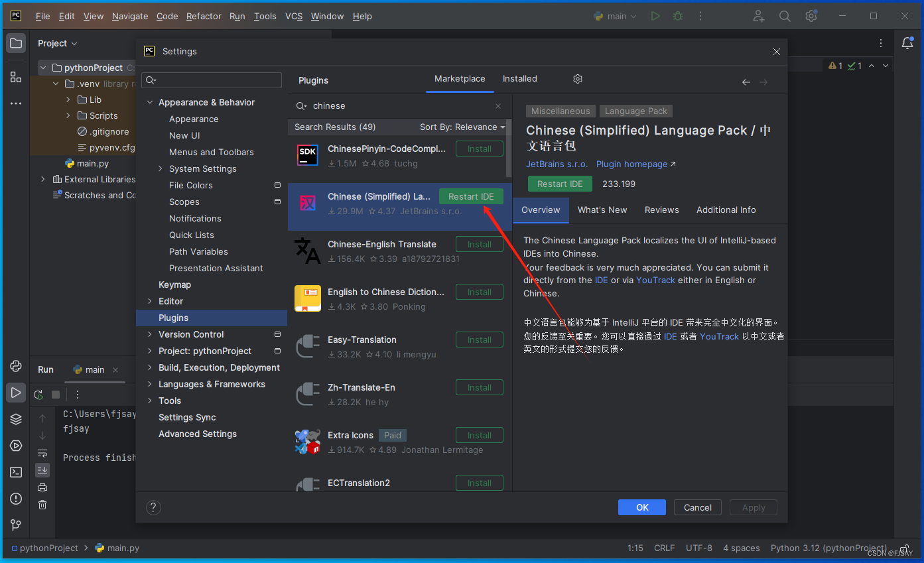This screenshot has width=924, height=563.
Task: Show more tool windows ellipsis icon
Action: (16, 103)
